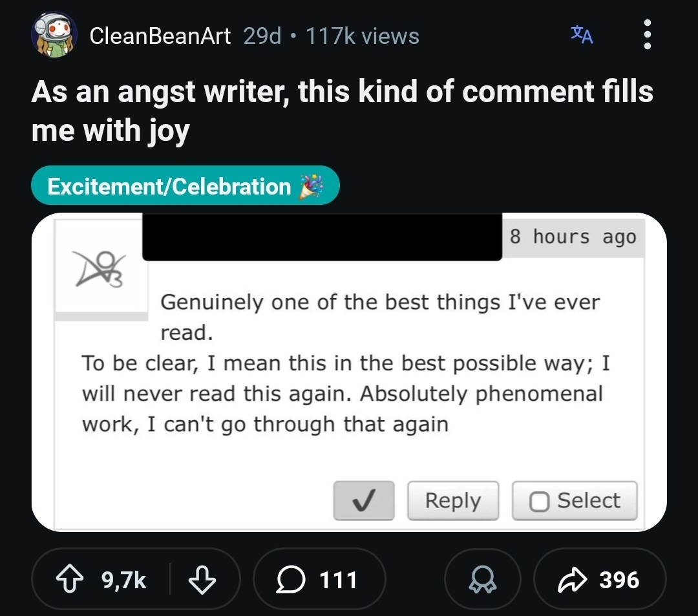Viewport: 698px width, 616px height.
Task: Tap the commenter's default avatar image
Action: [101, 270]
